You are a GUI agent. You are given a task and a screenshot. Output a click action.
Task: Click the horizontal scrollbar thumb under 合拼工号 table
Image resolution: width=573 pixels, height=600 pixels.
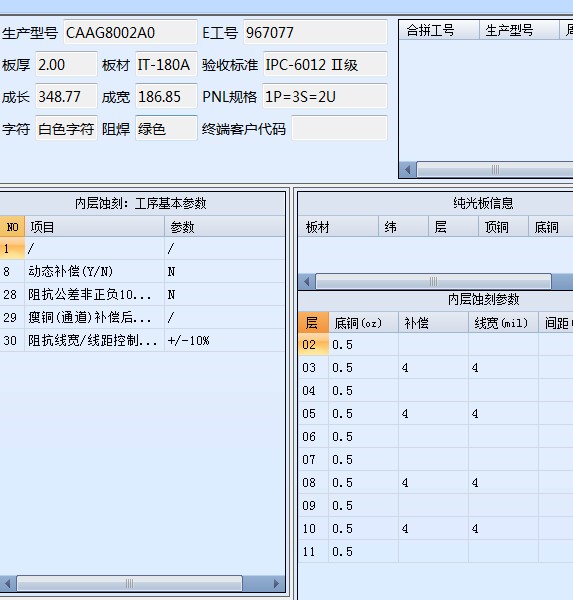pyautogui.click(x=495, y=169)
